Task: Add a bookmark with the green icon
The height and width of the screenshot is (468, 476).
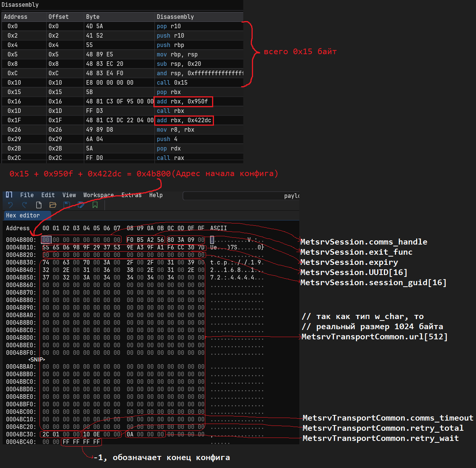Action: click(95, 205)
